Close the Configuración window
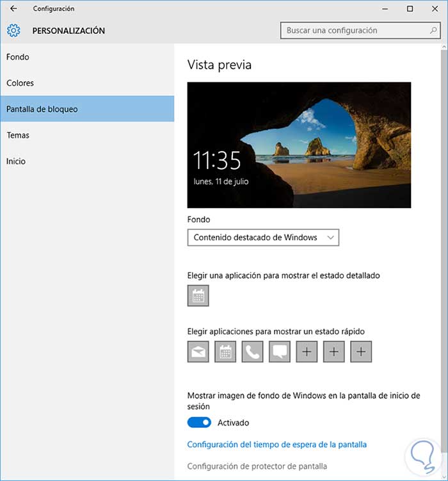448x481 pixels. coord(435,9)
